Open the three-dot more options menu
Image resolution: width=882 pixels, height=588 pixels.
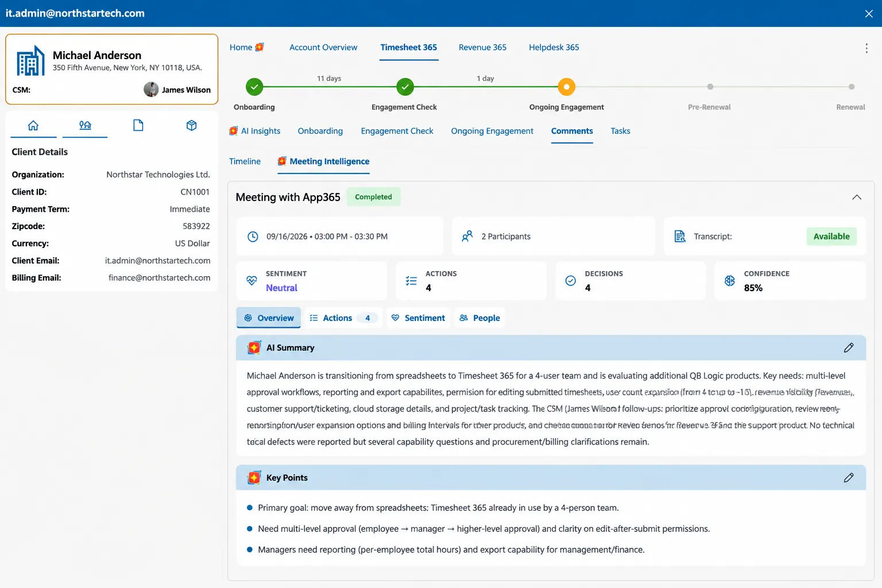click(866, 48)
